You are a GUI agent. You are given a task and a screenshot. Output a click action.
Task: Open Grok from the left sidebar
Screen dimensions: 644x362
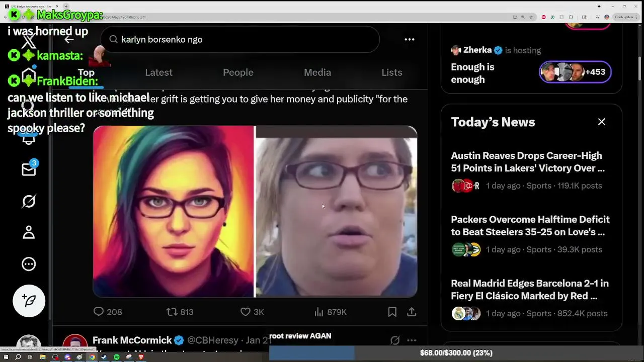coord(29,201)
